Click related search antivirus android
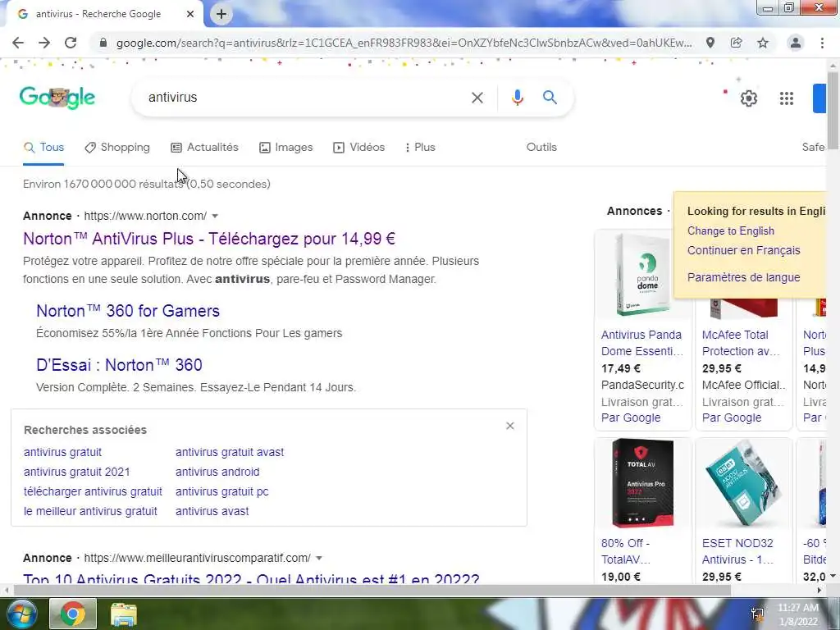 click(x=217, y=472)
